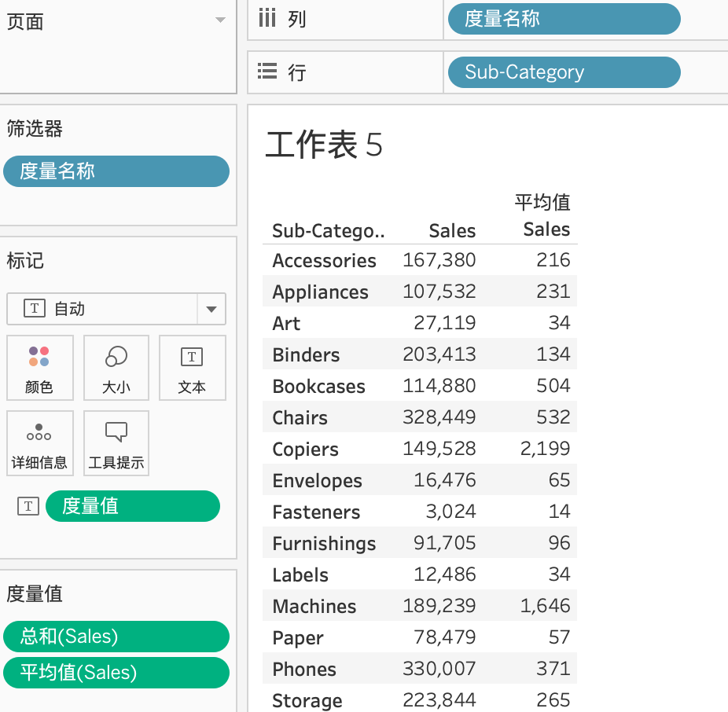Click the worksheet title 工作表 5
This screenshot has width=728, height=712.
[324, 145]
